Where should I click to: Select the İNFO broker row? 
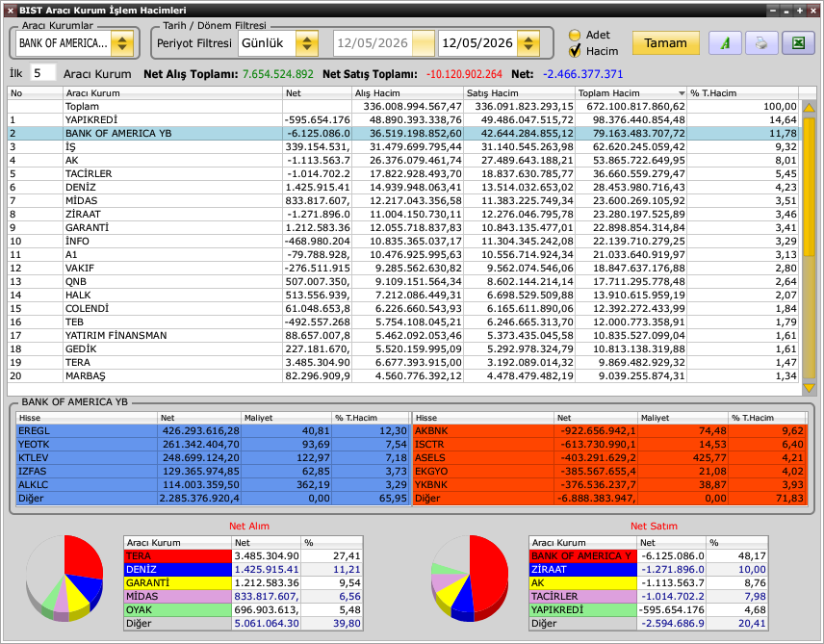(x=403, y=242)
